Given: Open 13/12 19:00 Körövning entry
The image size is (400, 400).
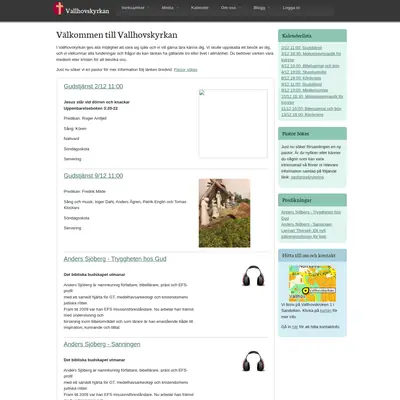Looking at the screenshot, I should pos(302,115).
